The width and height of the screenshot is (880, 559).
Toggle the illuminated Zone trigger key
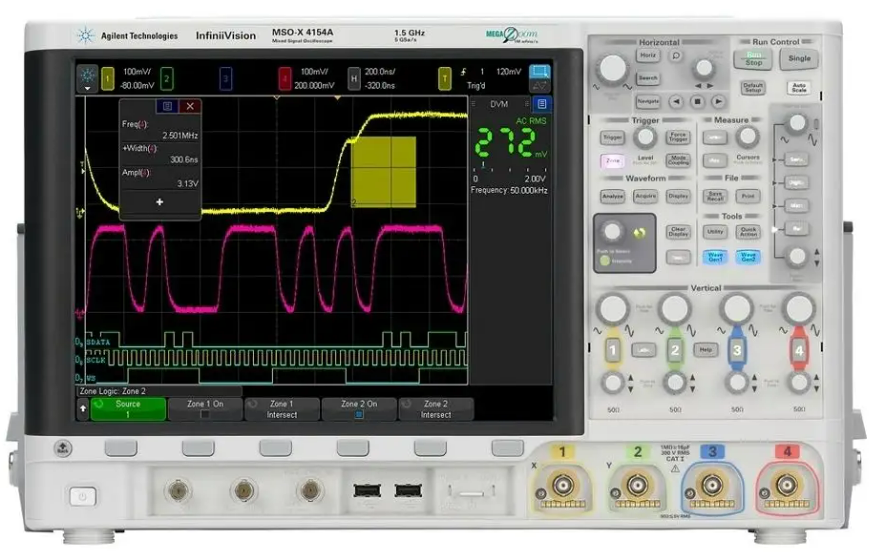tap(612, 161)
